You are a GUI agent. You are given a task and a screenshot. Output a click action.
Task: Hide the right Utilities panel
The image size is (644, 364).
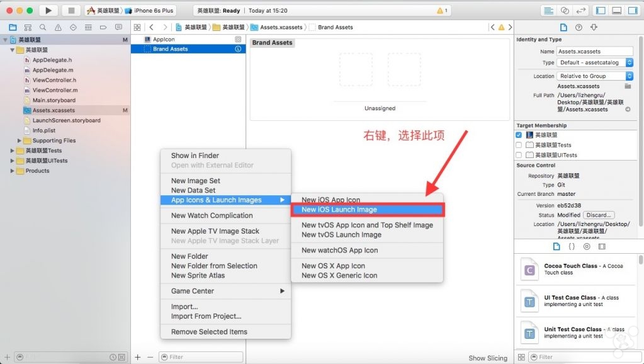click(x=632, y=11)
